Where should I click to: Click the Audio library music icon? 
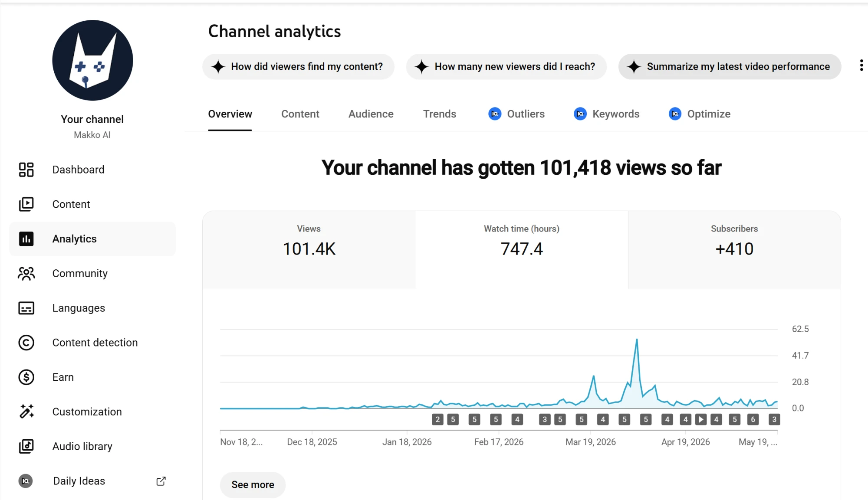(x=26, y=446)
